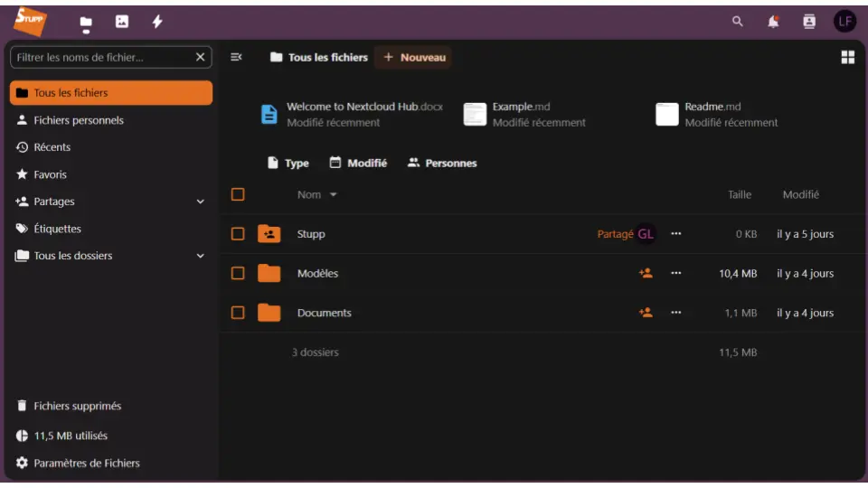This screenshot has width=868, height=488.
Task: Collapse the navigation sidebar toggle
Action: (236, 57)
